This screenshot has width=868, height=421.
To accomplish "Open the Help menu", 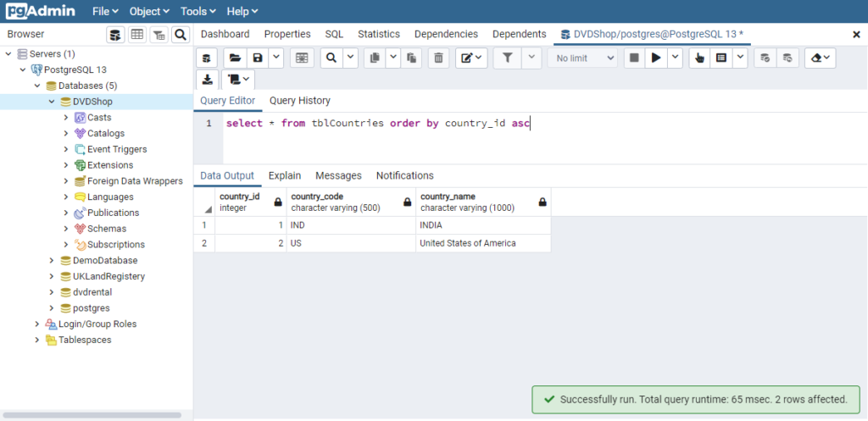I will click(242, 11).
